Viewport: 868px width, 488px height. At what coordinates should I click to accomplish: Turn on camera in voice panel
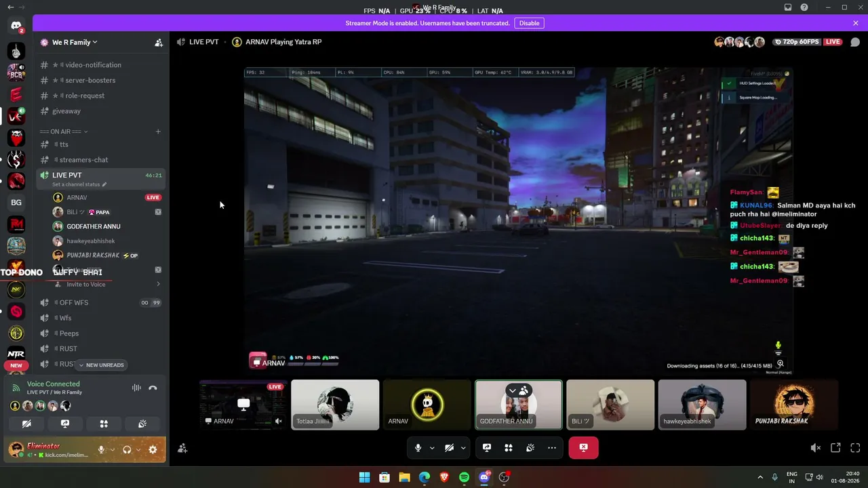pos(26,424)
